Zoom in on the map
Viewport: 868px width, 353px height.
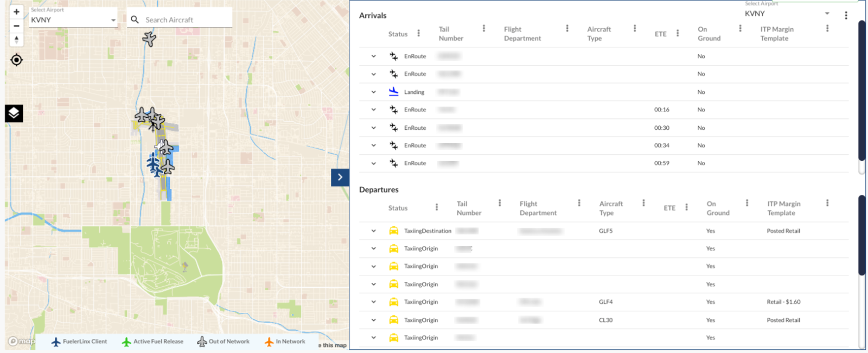[16, 11]
